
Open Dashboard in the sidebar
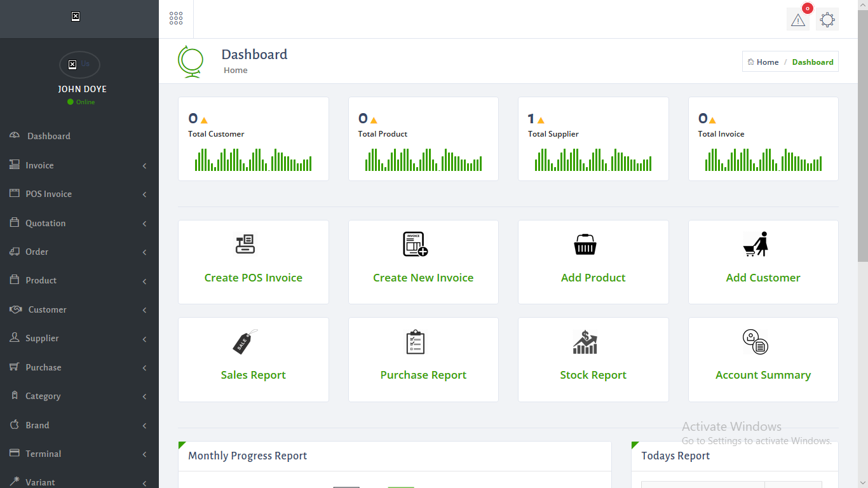point(48,136)
